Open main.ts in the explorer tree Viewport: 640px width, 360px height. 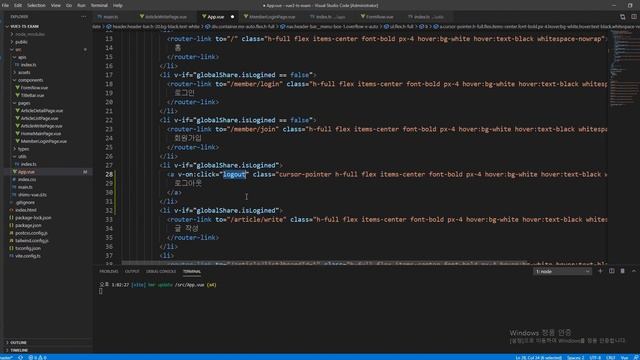coord(25,187)
